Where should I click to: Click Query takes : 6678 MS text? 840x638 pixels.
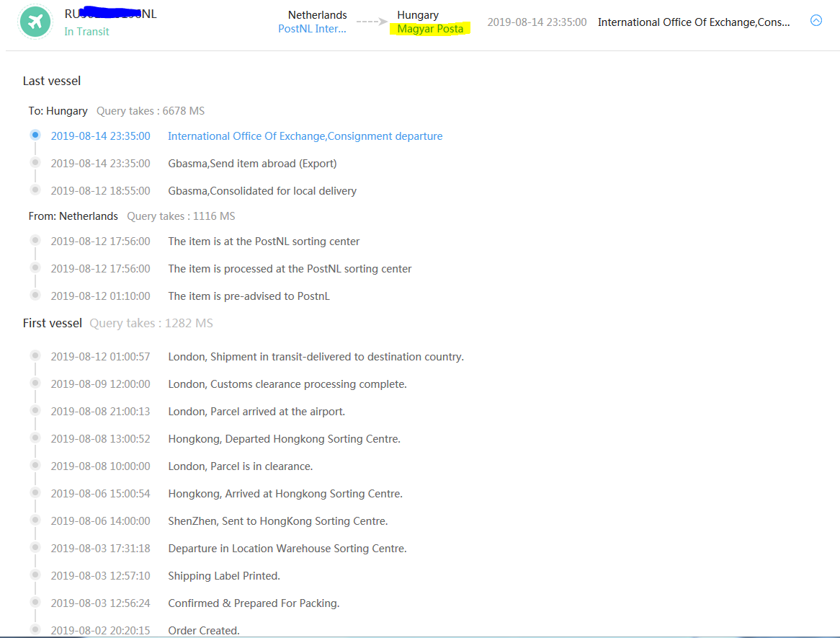tap(151, 111)
